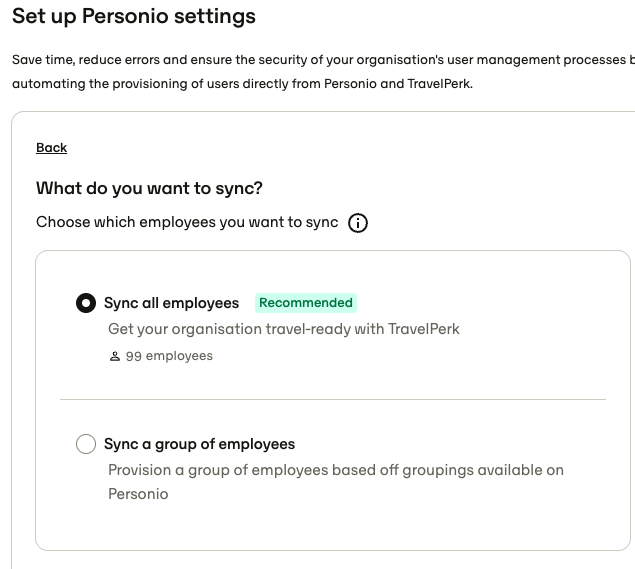Click the person icon near 99 employees
Viewport: 635px width, 569px height.
coord(115,356)
